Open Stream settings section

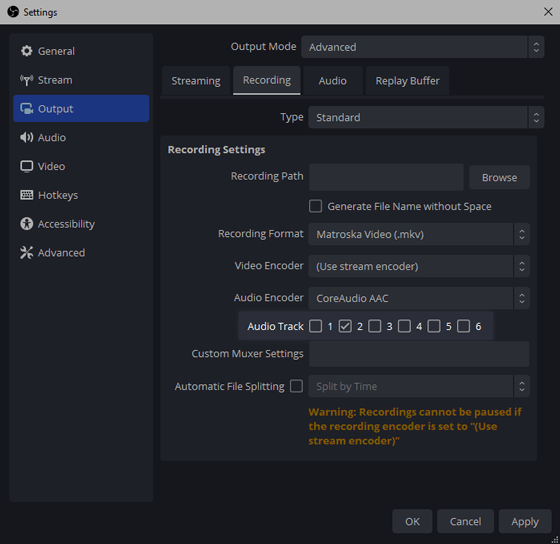tap(81, 80)
